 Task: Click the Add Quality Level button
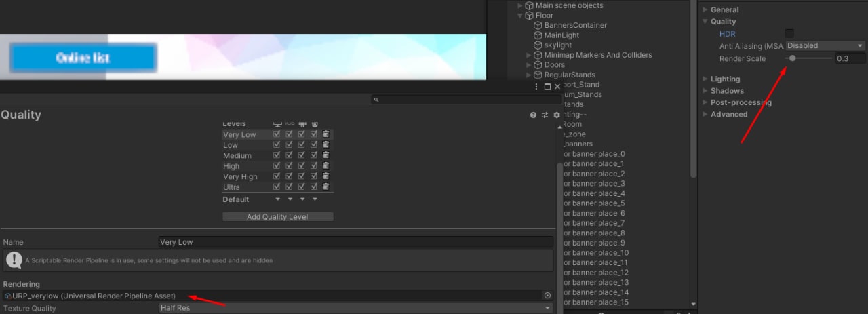(x=278, y=217)
